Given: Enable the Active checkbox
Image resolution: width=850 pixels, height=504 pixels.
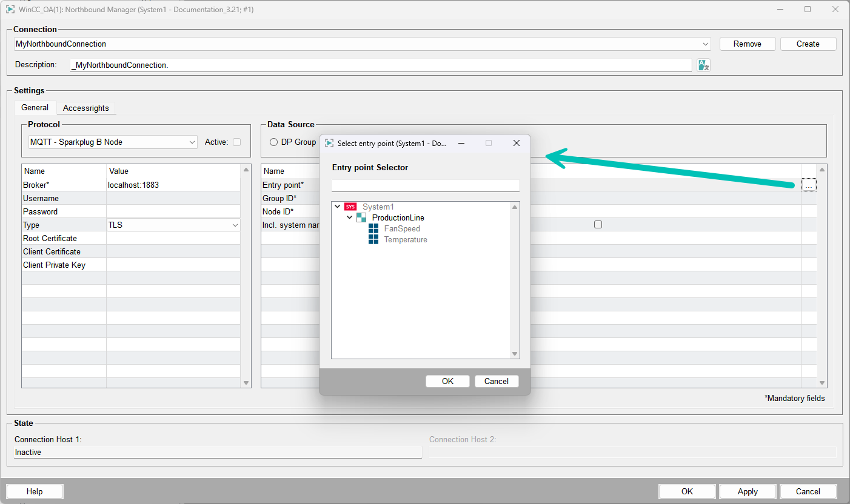Looking at the screenshot, I should click(237, 142).
